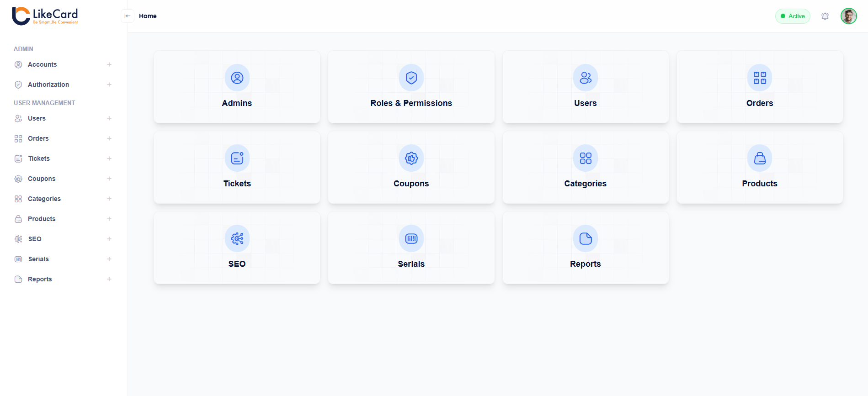868x396 pixels.
Task: Open the Authorization menu label
Action: pyautogui.click(x=48, y=84)
